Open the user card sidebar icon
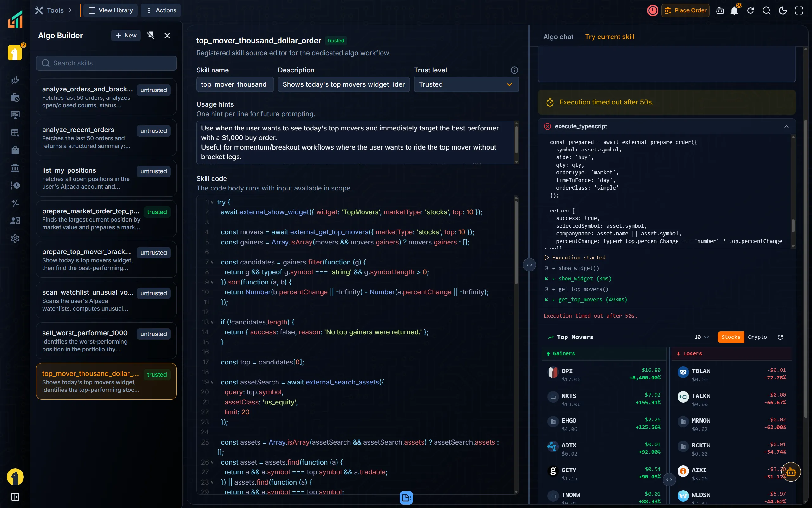812x508 pixels. pyautogui.click(x=15, y=220)
